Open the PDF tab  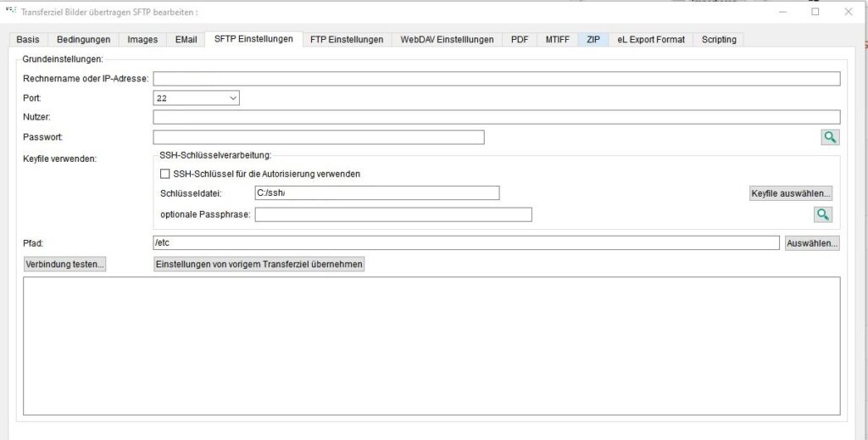click(x=520, y=39)
